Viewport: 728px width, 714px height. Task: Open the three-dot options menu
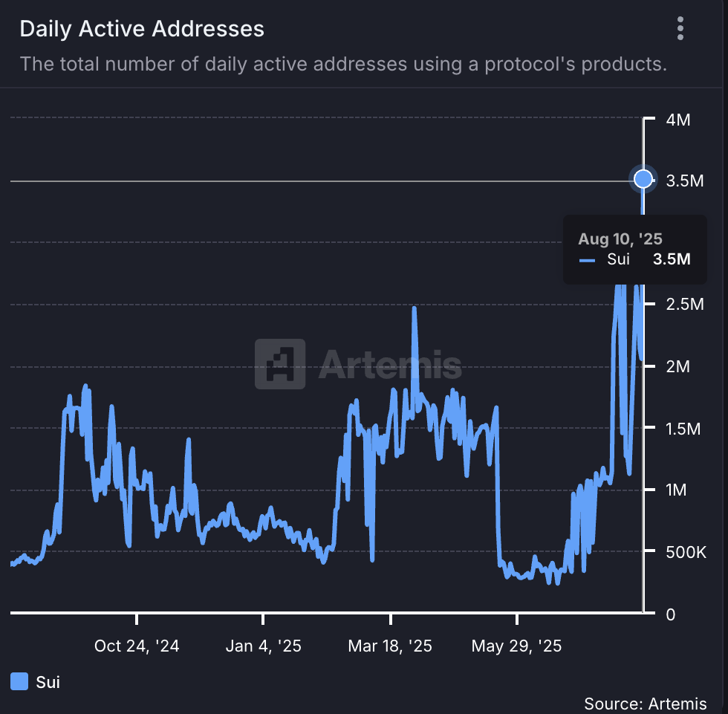point(680,28)
